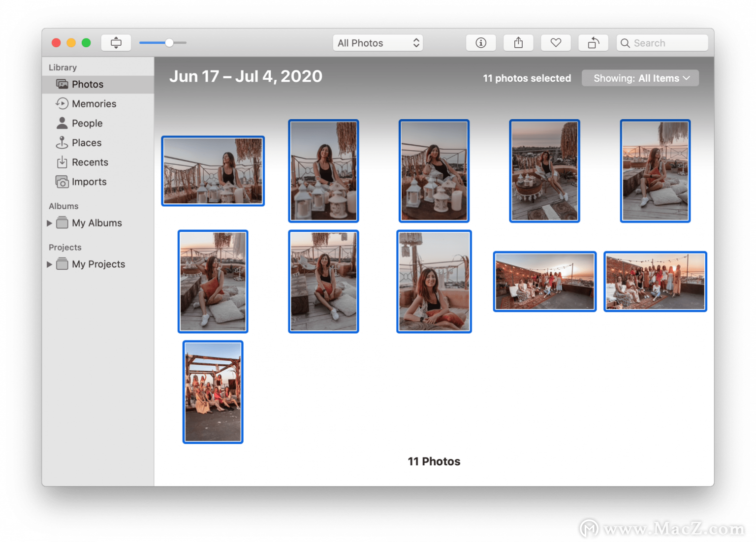The width and height of the screenshot is (756, 542).
Task: Select the first landscape photo of woman by railing
Action: 213,171
